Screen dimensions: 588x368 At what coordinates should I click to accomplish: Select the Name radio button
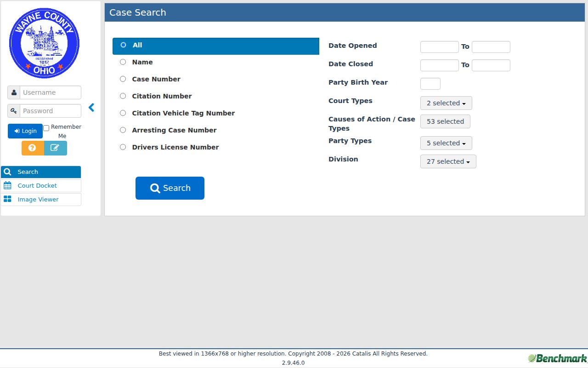pos(123,62)
